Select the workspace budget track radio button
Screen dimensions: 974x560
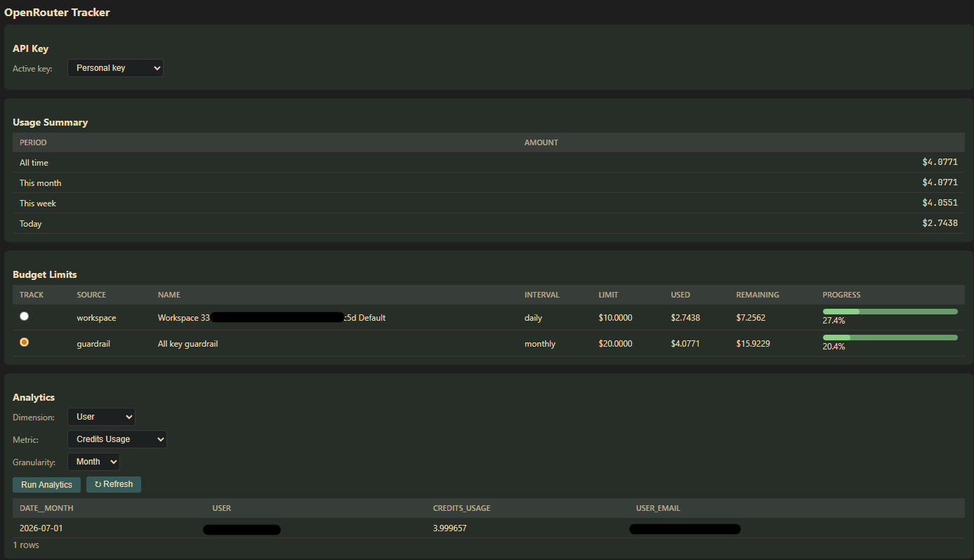(25, 316)
